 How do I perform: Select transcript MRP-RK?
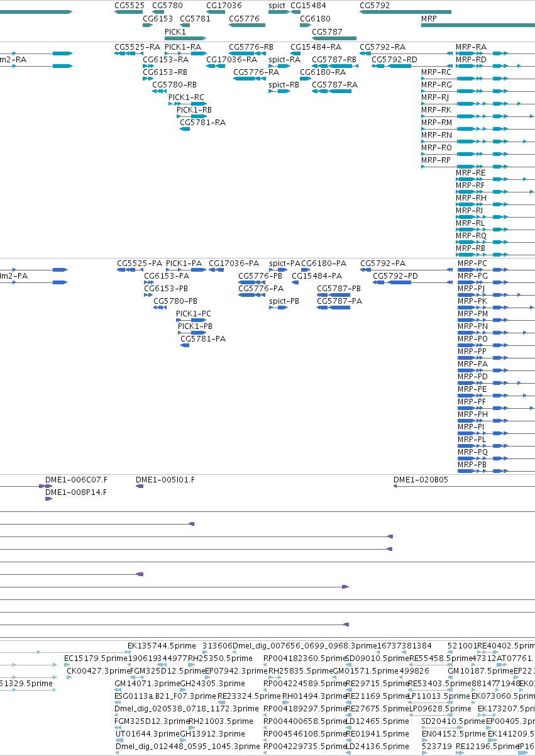(436, 110)
